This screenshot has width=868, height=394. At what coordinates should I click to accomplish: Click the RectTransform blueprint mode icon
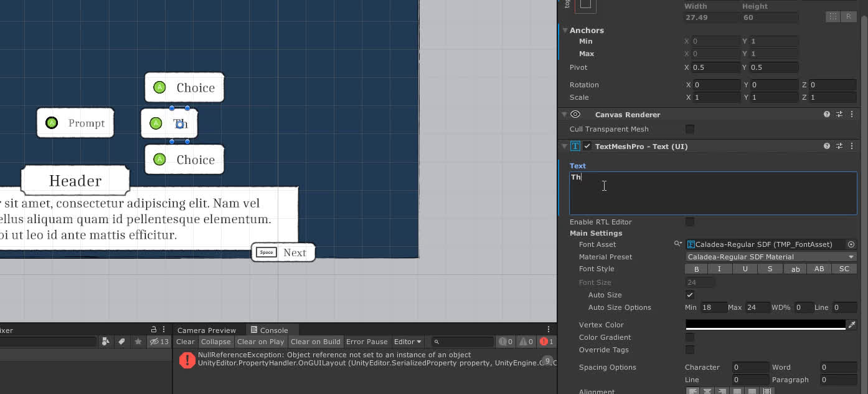point(833,17)
